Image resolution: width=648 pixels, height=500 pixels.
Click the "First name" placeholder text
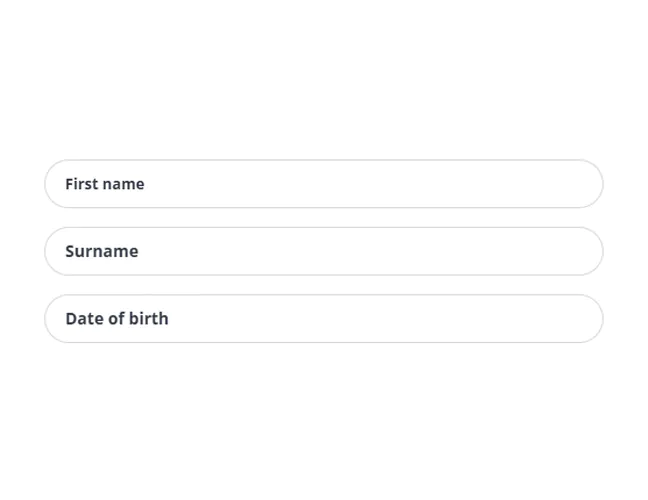click(105, 184)
